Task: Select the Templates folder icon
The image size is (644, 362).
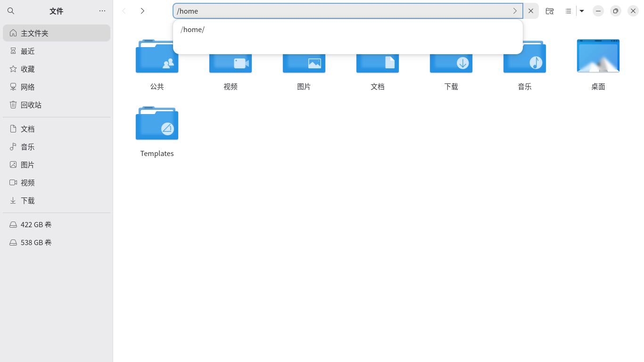Action: (x=157, y=123)
